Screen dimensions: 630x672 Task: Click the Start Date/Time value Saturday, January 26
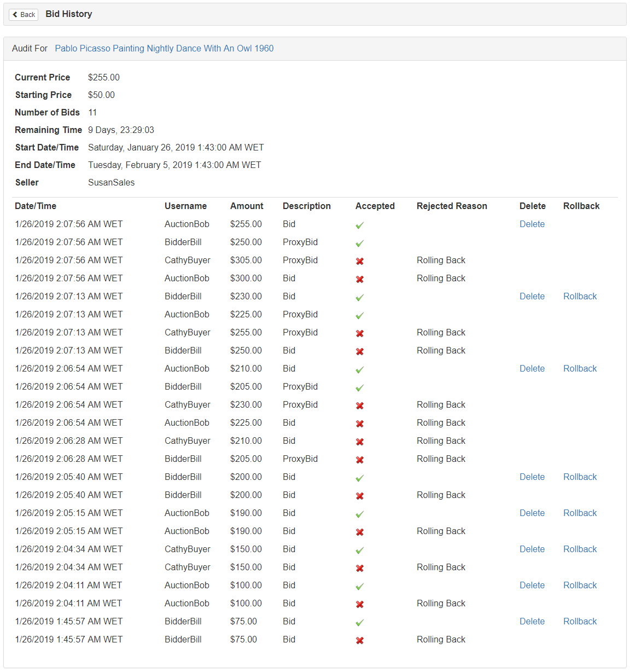[x=176, y=147]
